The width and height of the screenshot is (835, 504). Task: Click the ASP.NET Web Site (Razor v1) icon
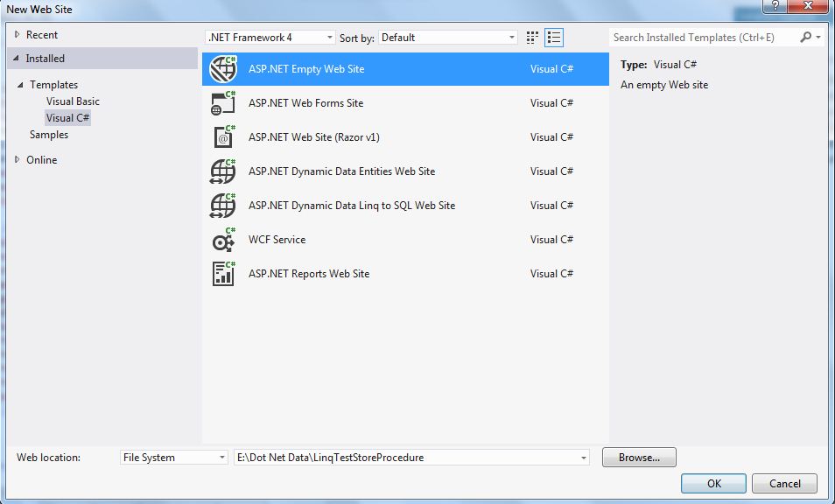pyautogui.click(x=222, y=137)
